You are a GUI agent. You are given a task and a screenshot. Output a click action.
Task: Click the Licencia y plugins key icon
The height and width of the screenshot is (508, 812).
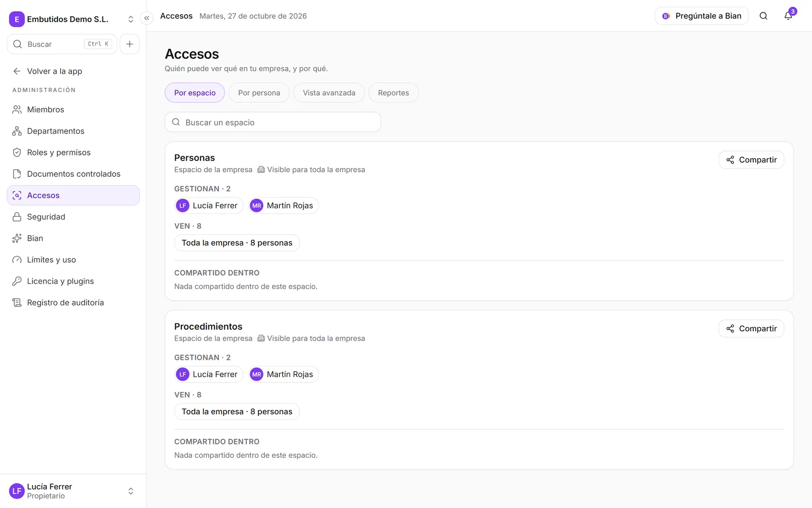pos(17,281)
